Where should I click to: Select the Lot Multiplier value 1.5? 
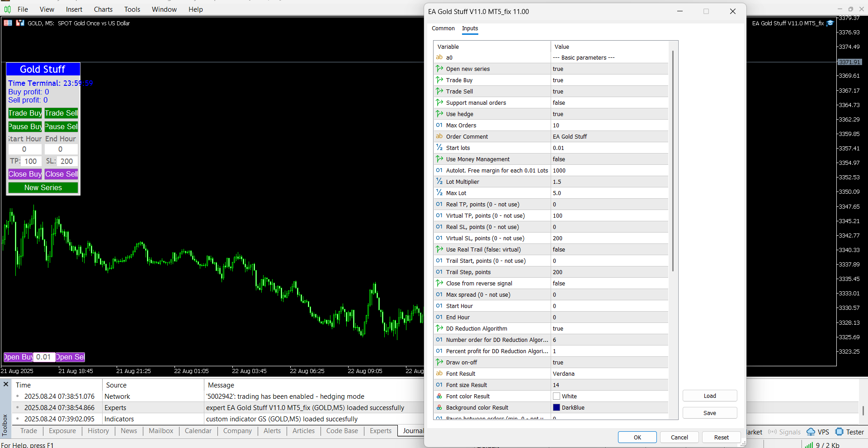click(609, 182)
